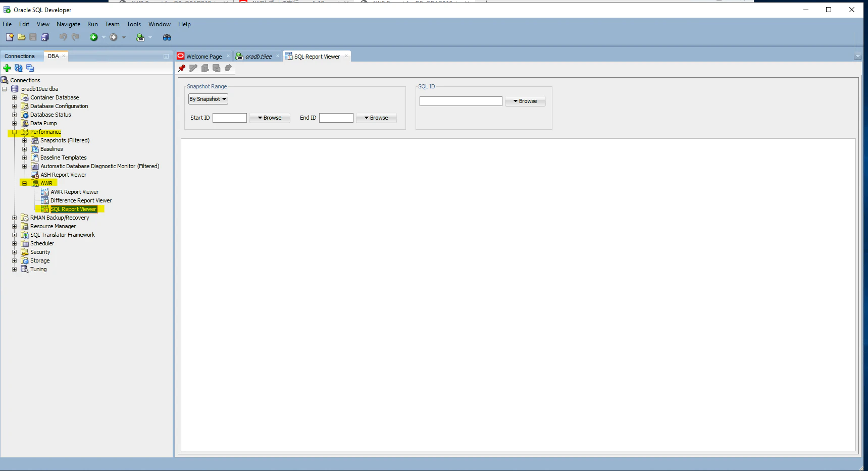Viewport: 868px width, 471px height.
Task: Click the red pushpin Freeze View icon
Action: point(182,68)
